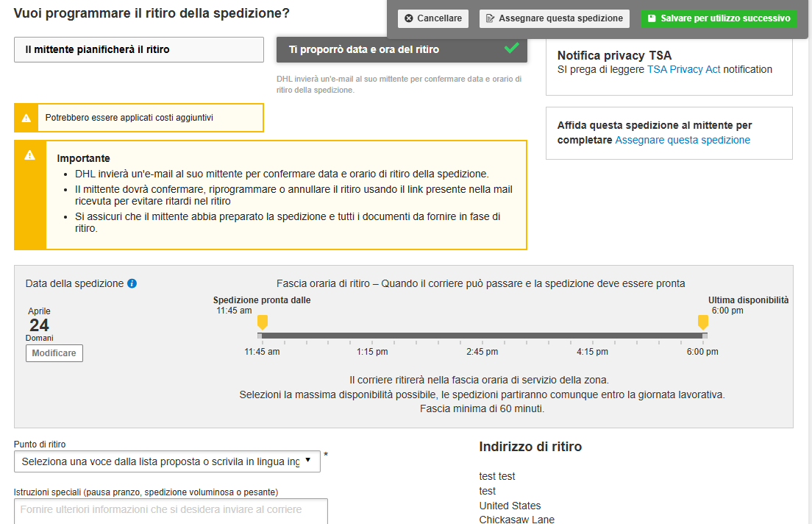This screenshot has height=524, width=812.
Task: Click the warning icon in Importante box
Action: [30, 155]
